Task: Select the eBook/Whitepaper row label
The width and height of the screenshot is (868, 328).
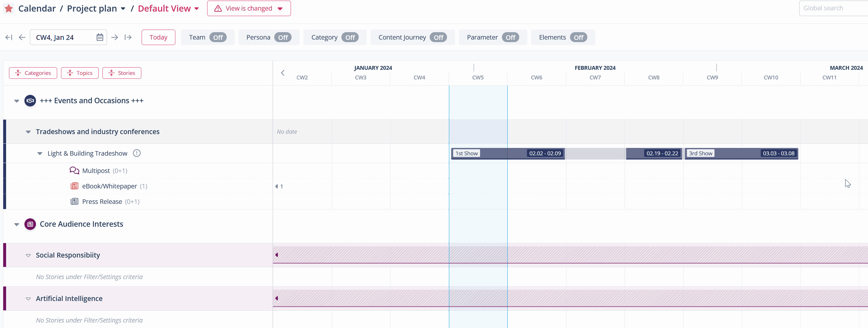Action: click(x=110, y=186)
